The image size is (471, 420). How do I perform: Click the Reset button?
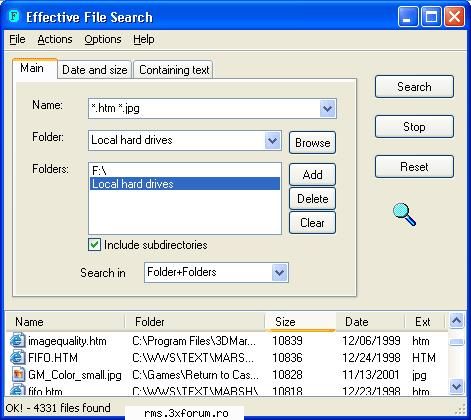coord(414,167)
